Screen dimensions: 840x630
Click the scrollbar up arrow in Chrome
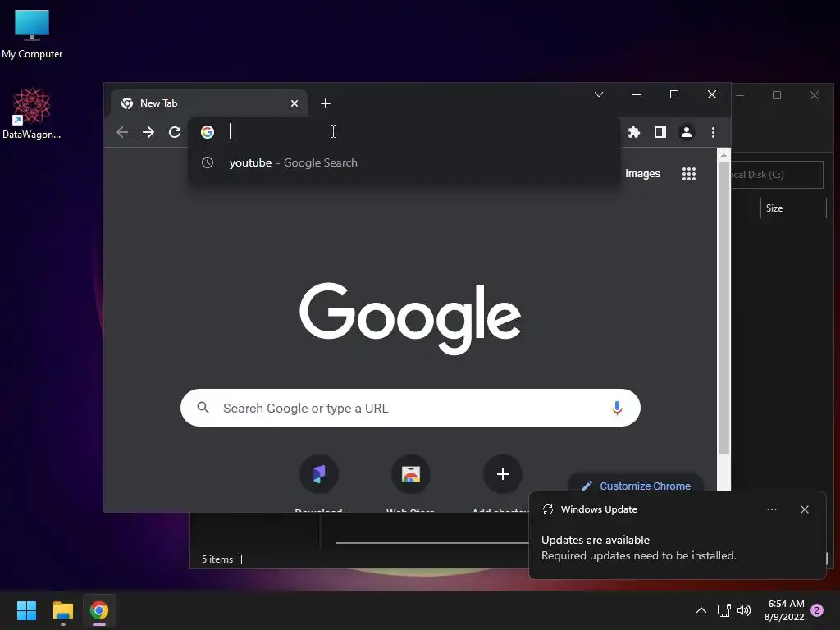point(724,155)
